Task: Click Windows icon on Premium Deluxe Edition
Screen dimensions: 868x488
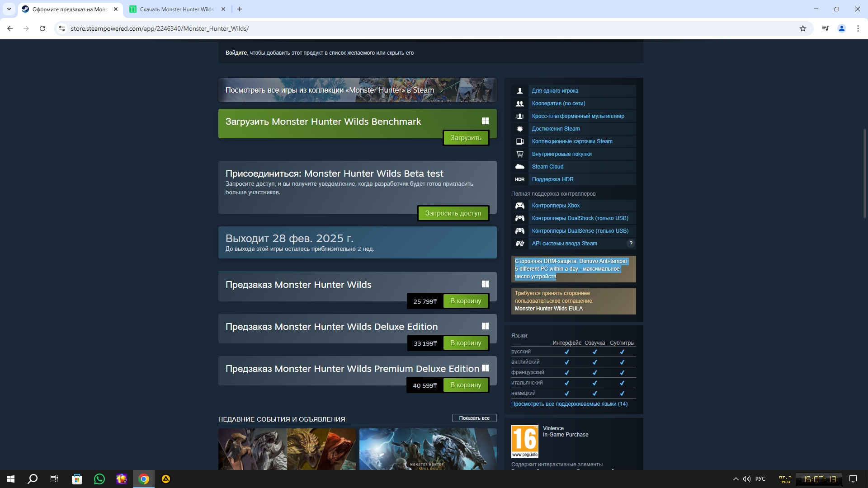Action: click(x=485, y=368)
